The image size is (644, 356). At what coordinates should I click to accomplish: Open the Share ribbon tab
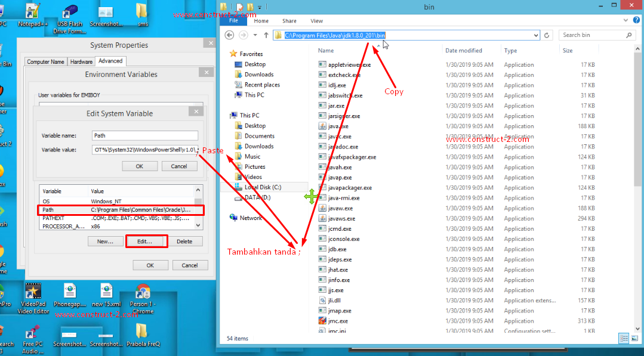289,21
